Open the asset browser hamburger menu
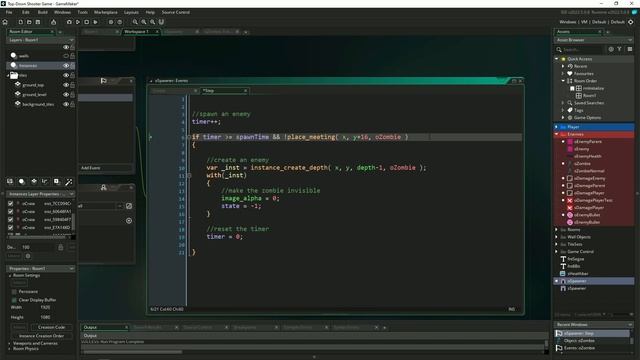 [x=630, y=49]
